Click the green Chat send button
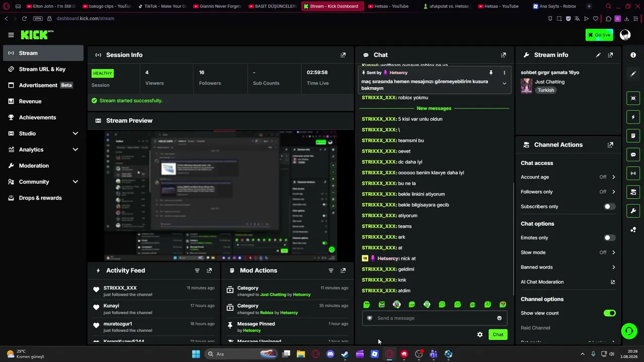Viewport: 644px width, 362px height. (498, 334)
